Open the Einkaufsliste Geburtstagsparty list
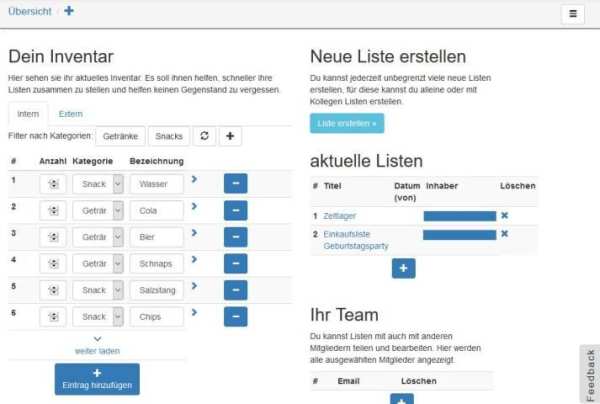The image size is (600, 404). coord(356,240)
